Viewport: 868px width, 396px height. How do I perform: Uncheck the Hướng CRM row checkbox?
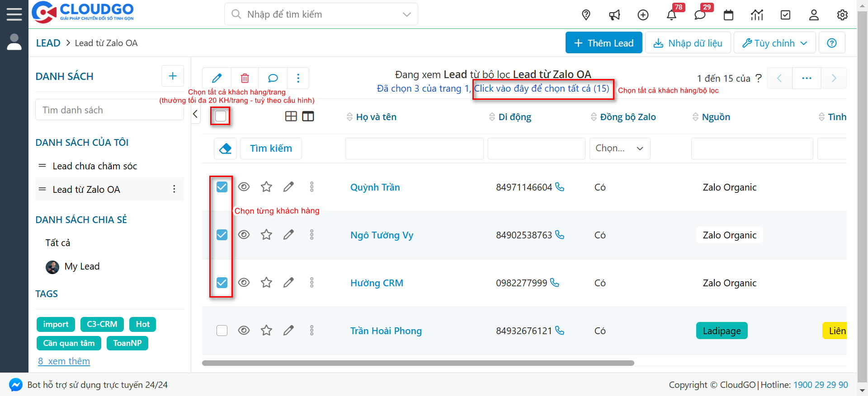pyautogui.click(x=222, y=283)
